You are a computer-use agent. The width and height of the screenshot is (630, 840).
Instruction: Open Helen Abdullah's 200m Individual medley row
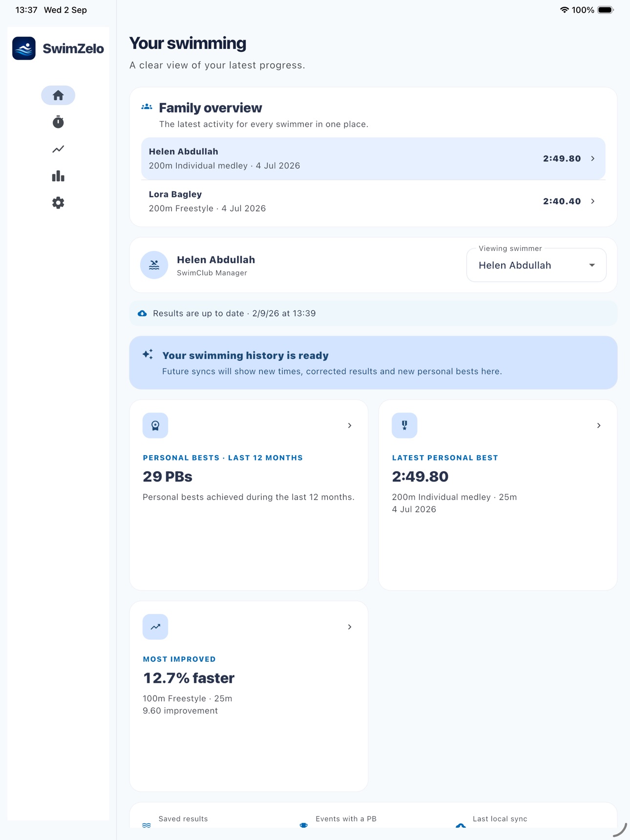(x=373, y=158)
